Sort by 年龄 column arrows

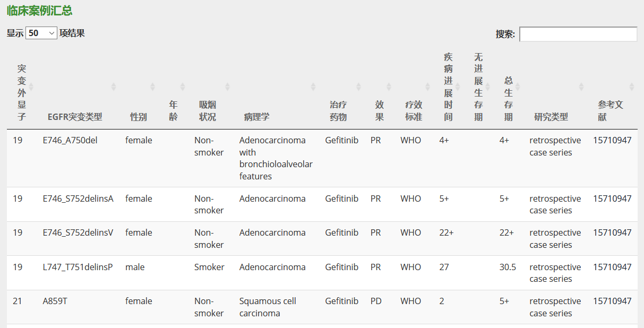(x=183, y=87)
